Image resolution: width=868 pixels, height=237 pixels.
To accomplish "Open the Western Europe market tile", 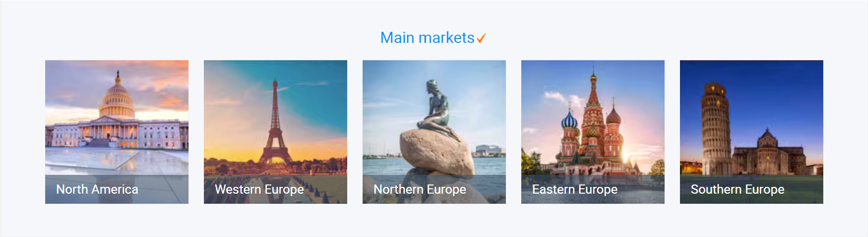I will 276,132.
